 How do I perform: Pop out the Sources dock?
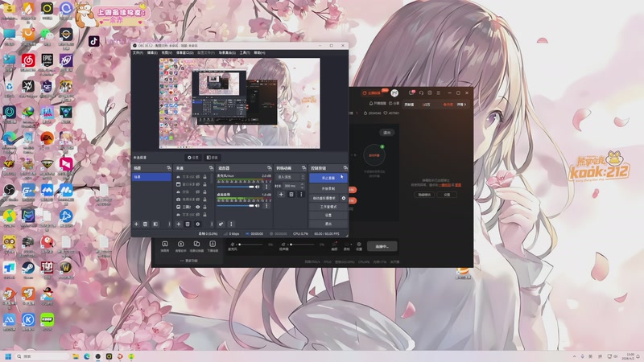coord(211,168)
